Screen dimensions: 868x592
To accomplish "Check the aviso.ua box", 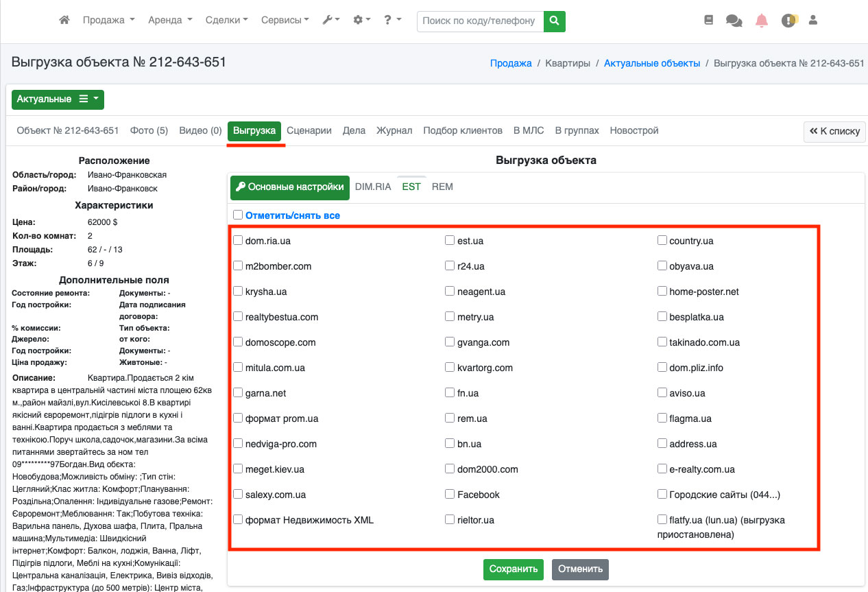I will pos(662,393).
